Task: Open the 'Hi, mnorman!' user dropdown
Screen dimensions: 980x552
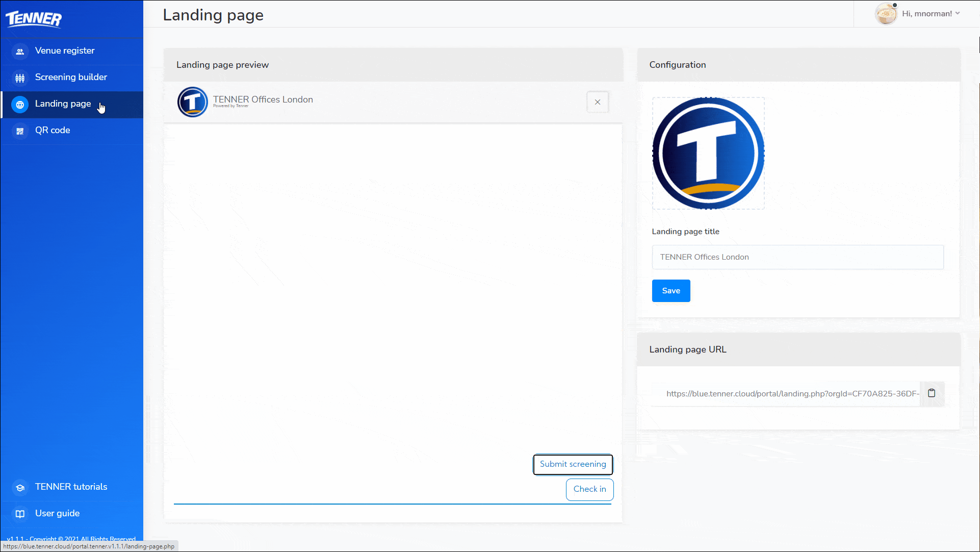Action: point(931,14)
